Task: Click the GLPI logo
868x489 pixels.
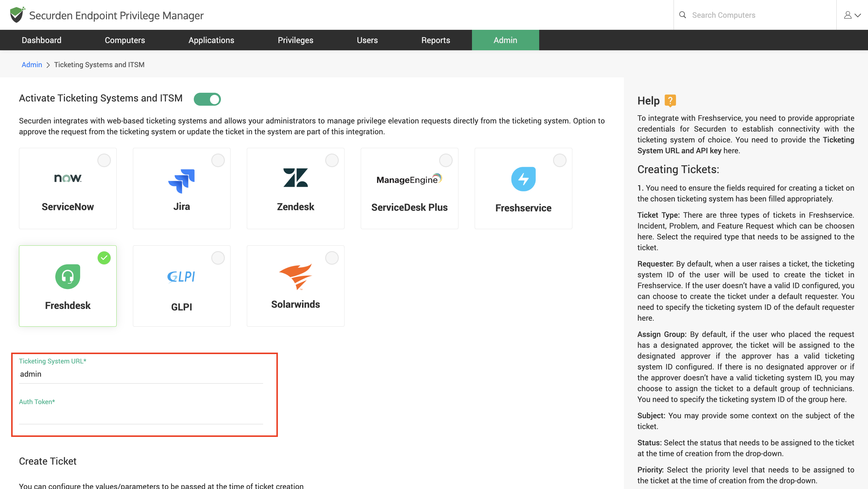Action: pos(181,277)
